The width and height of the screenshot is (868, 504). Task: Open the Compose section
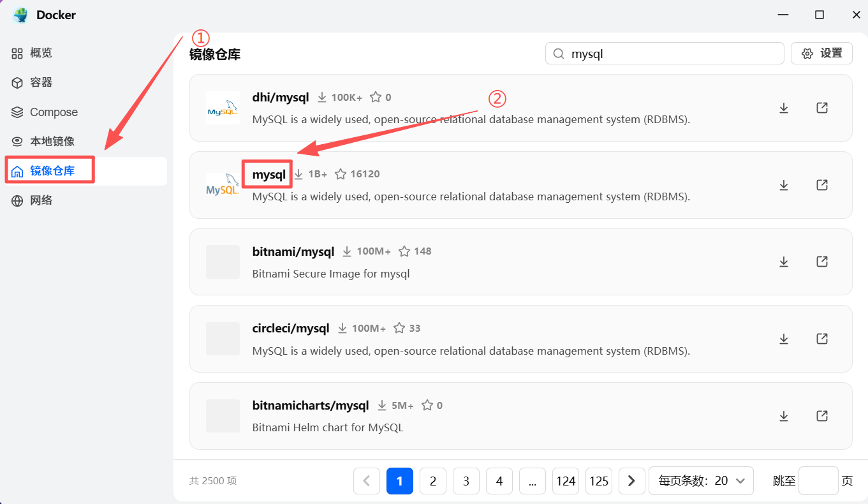coord(85,112)
